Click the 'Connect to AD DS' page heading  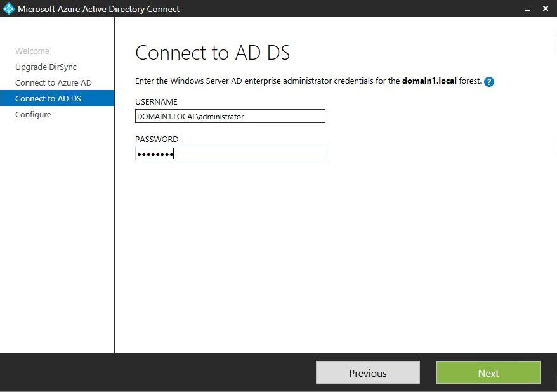(x=213, y=53)
